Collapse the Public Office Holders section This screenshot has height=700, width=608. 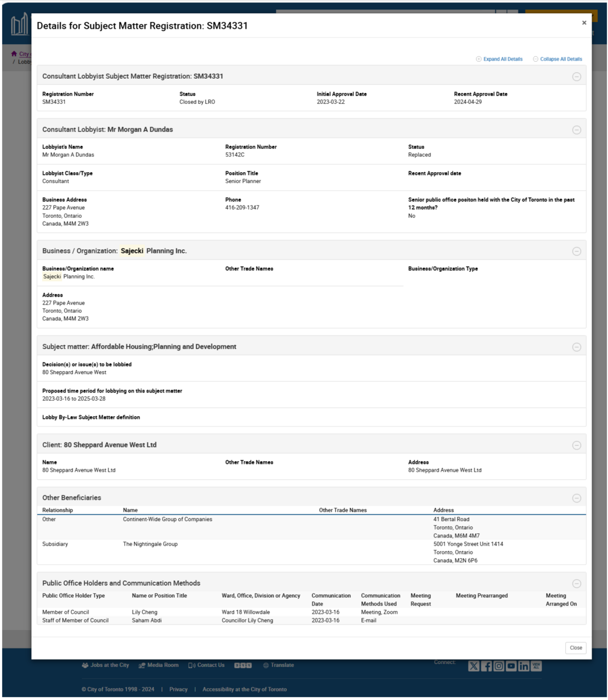point(576,584)
